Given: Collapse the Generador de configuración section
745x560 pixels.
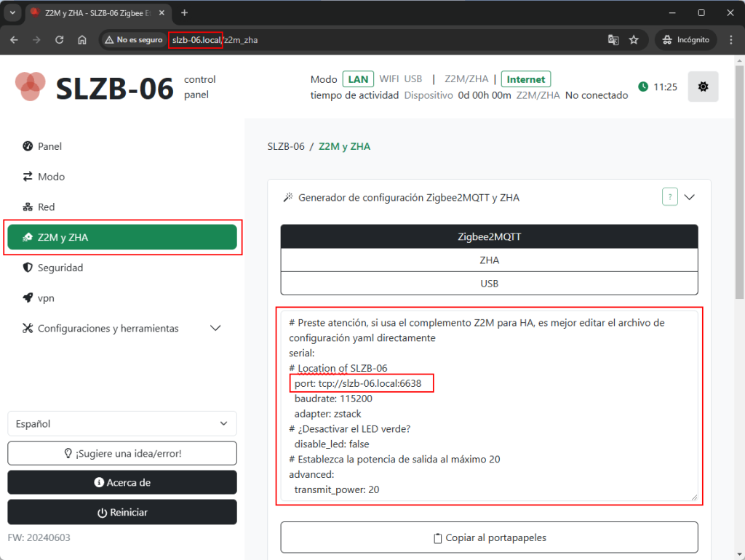Looking at the screenshot, I should (x=690, y=197).
